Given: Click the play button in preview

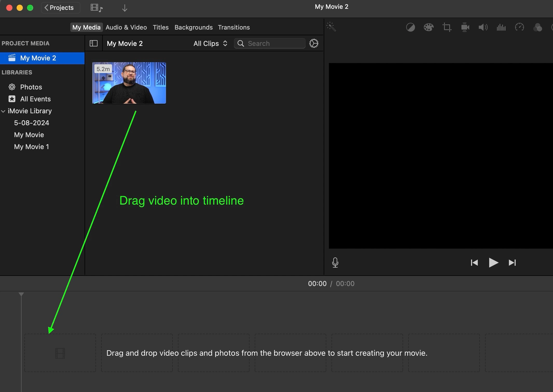Looking at the screenshot, I should [493, 262].
